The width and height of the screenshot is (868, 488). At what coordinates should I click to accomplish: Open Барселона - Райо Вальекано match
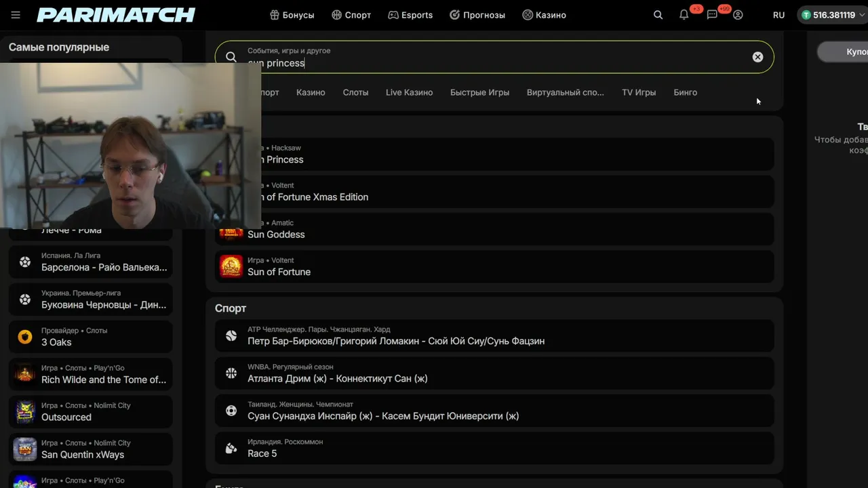pyautogui.click(x=90, y=262)
